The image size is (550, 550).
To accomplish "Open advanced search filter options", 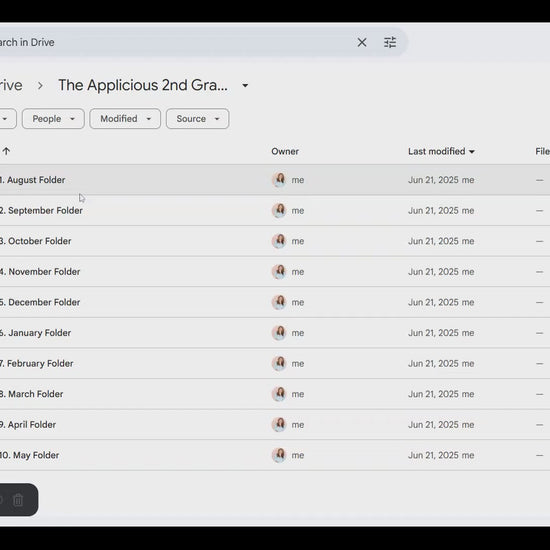I will (x=390, y=42).
